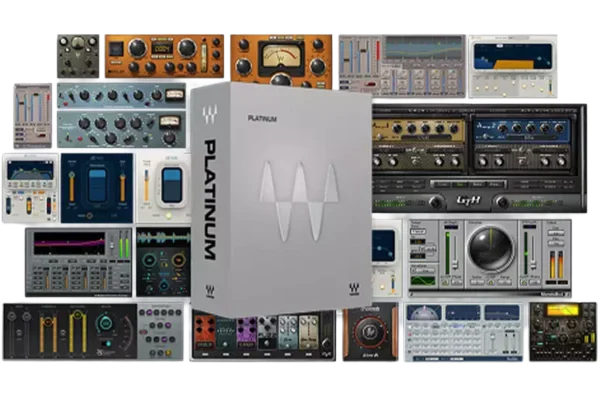This screenshot has height=400, width=600.
Task: Select the dark teal stomp pedal
Action: 225,333
